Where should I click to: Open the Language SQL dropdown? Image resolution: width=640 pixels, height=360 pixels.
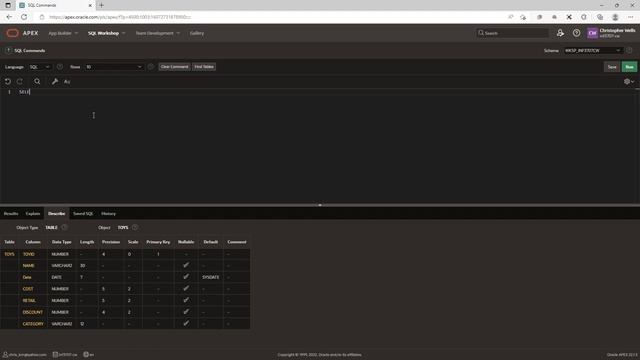(40, 67)
